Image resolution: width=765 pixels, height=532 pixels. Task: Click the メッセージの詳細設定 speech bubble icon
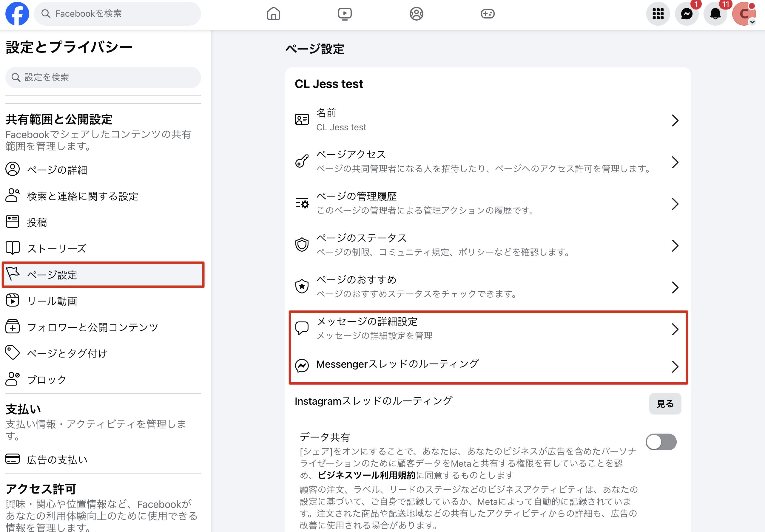coord(302,328)
